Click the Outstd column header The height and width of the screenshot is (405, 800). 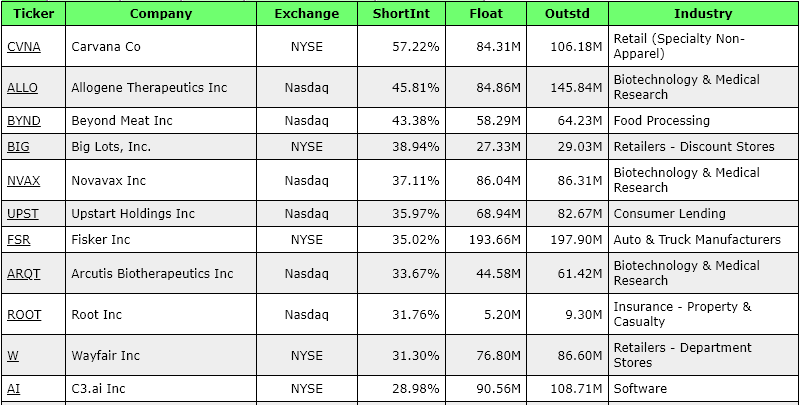click(x=567, y=14)
